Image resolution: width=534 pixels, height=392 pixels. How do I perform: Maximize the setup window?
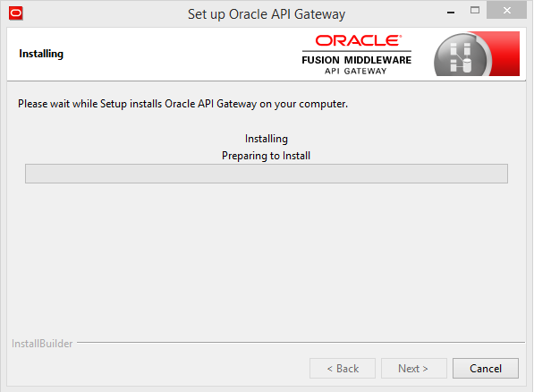475,10
